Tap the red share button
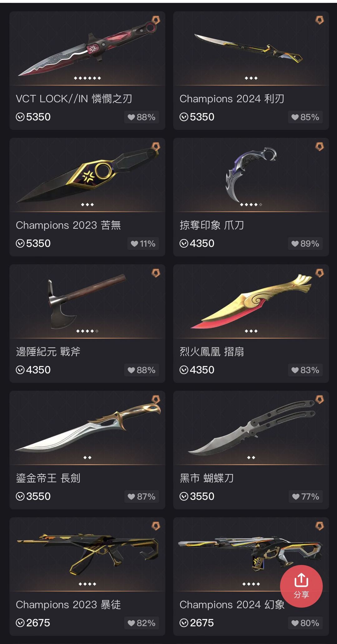This screenshot has width=337, height=644. (301, 586)
